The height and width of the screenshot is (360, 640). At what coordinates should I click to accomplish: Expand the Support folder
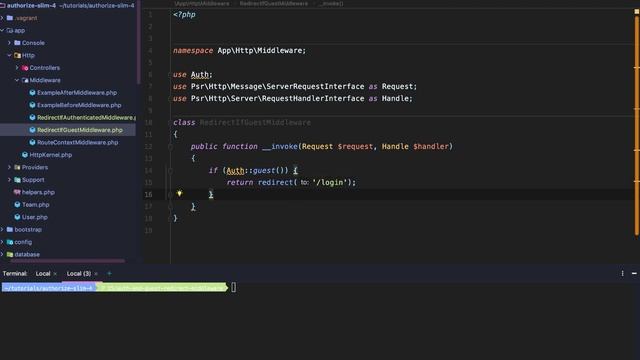[9, 180]
